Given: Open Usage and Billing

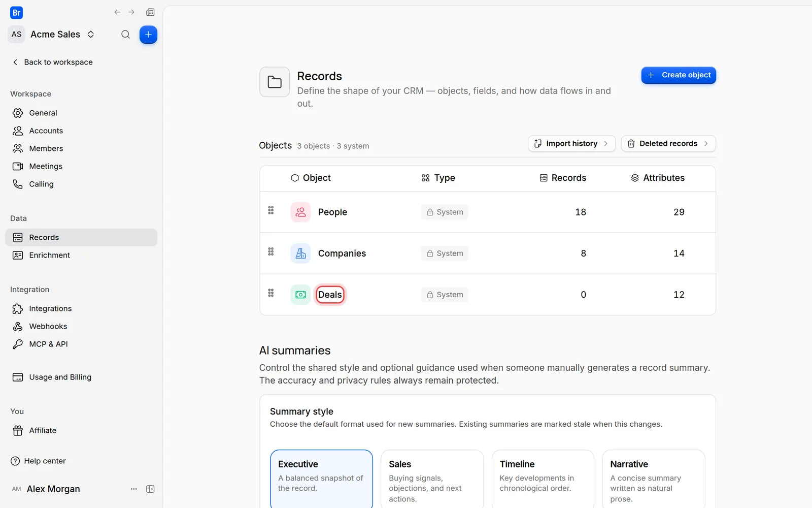Looking at the screenshot, I should click(x=81, y=377).
